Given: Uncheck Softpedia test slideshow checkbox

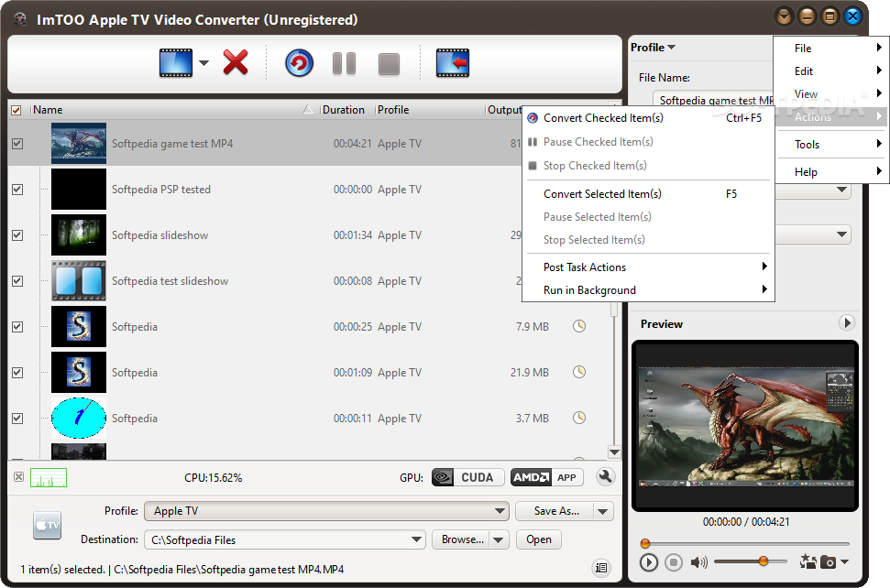Looking at the screenshot, I should click(x=17, y=281).
